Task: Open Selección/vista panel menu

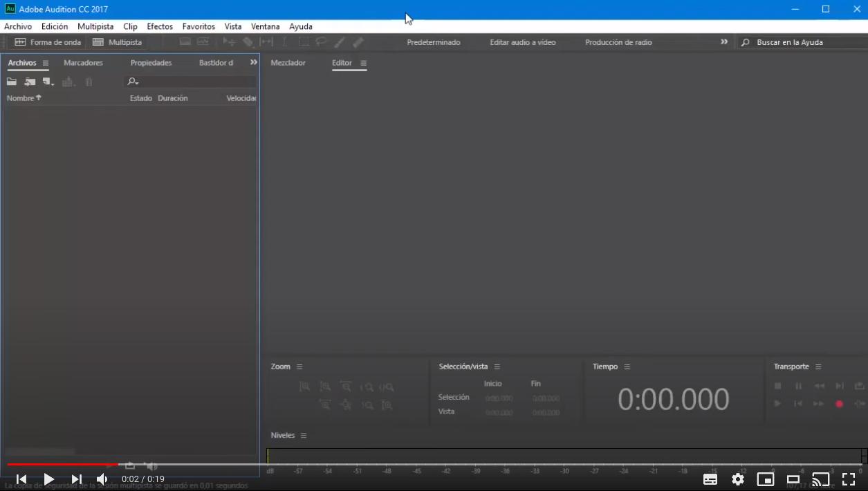Action: [x=497, y=367]
